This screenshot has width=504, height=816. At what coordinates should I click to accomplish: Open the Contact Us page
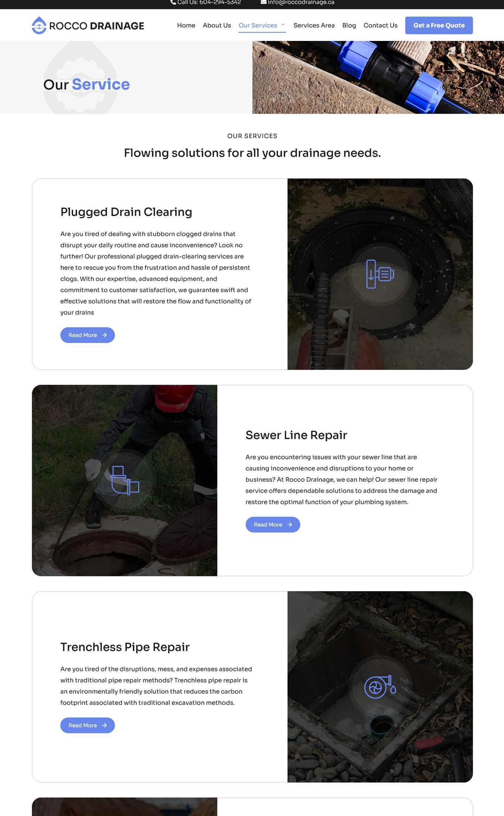point(380,25)
